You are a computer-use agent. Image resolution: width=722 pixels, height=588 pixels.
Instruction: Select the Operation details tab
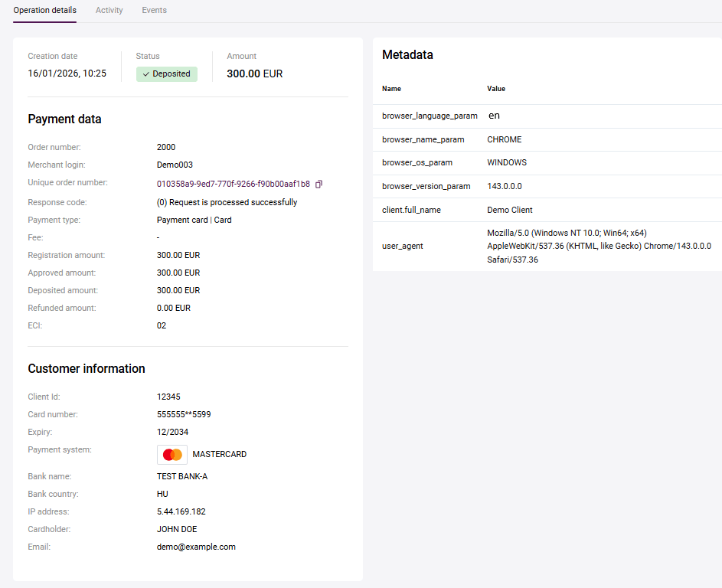click(x=44, y=11)
